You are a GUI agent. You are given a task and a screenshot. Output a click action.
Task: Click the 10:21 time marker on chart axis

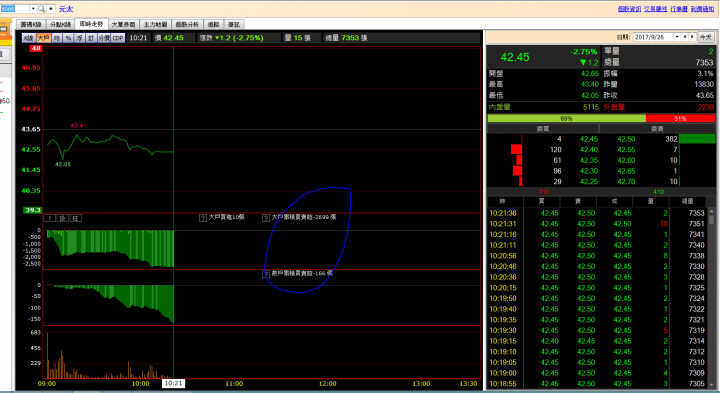click(x=173, y=383)
